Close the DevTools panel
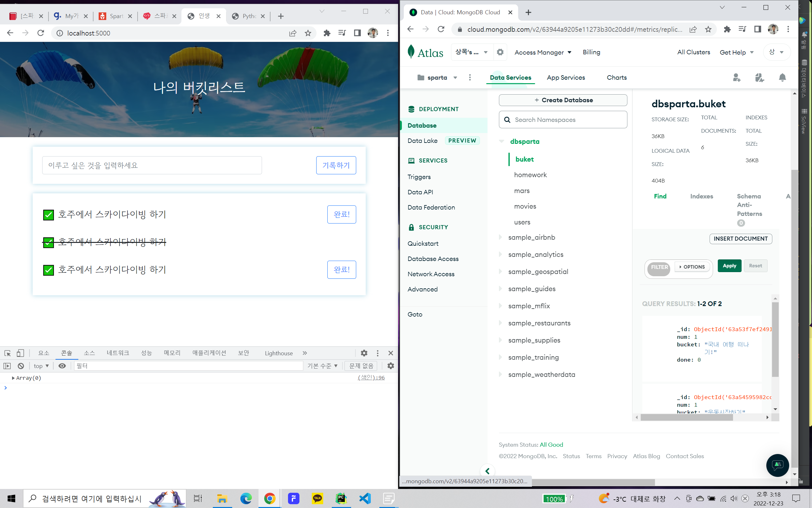The width and height of the screenshot is (812, 508). 390,353
